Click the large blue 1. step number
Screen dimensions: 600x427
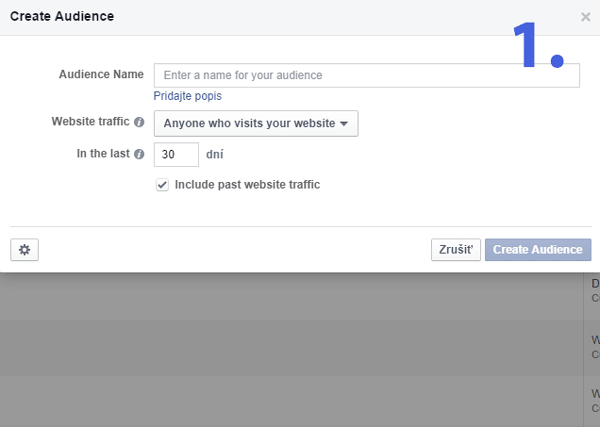538,45
